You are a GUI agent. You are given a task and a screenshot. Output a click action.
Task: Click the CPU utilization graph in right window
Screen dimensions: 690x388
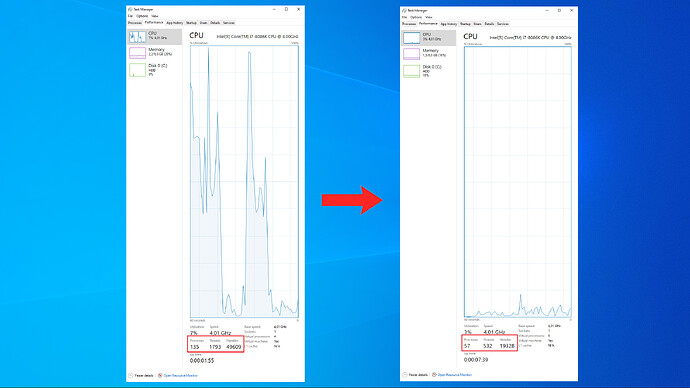[518, 182]
